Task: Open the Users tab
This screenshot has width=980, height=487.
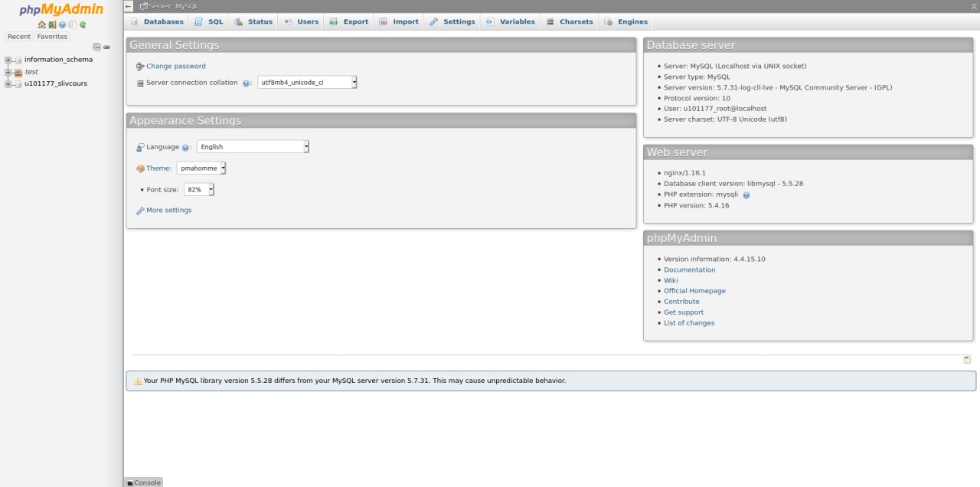Action: [301, 21]
